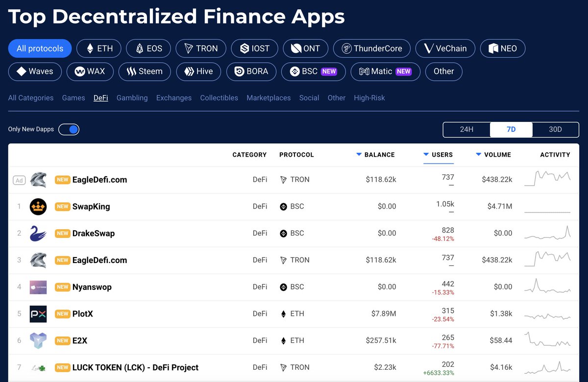This screenshot has width=588, height=382.
Task: Open Exchanges category tab
Action: point(174,98)
